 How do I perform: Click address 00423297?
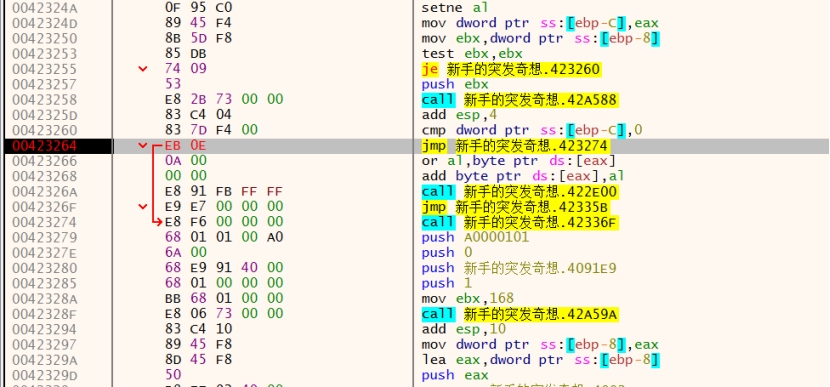[44, 345]
